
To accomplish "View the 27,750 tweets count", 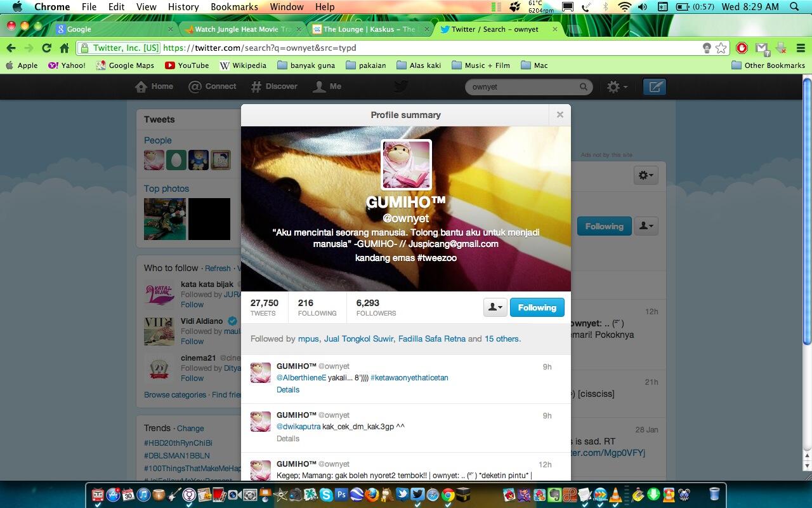I will [x=264, y=307].
